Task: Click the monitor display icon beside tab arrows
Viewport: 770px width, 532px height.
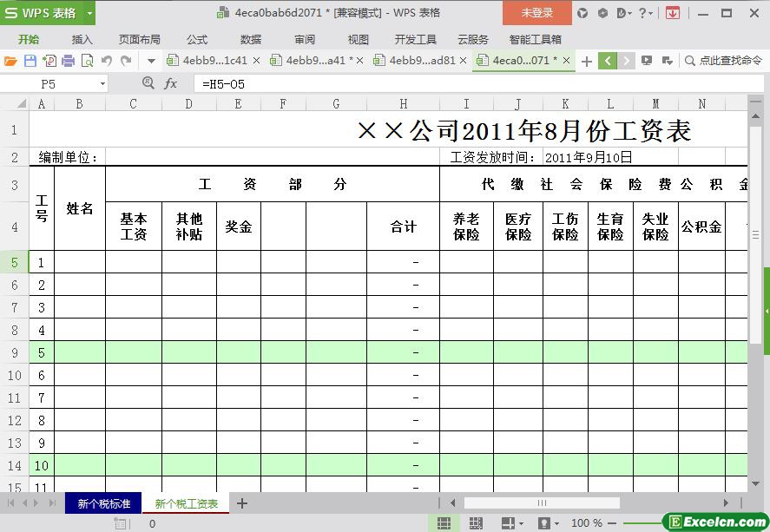Action: click(x=647, y=61)
